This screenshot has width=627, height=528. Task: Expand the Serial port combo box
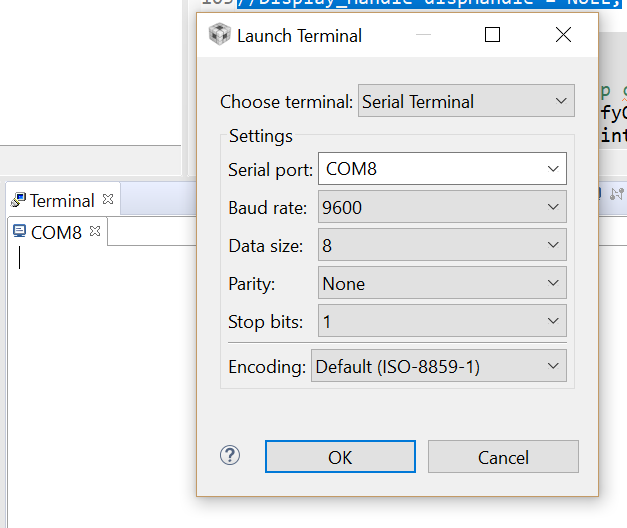click(442, 168)
